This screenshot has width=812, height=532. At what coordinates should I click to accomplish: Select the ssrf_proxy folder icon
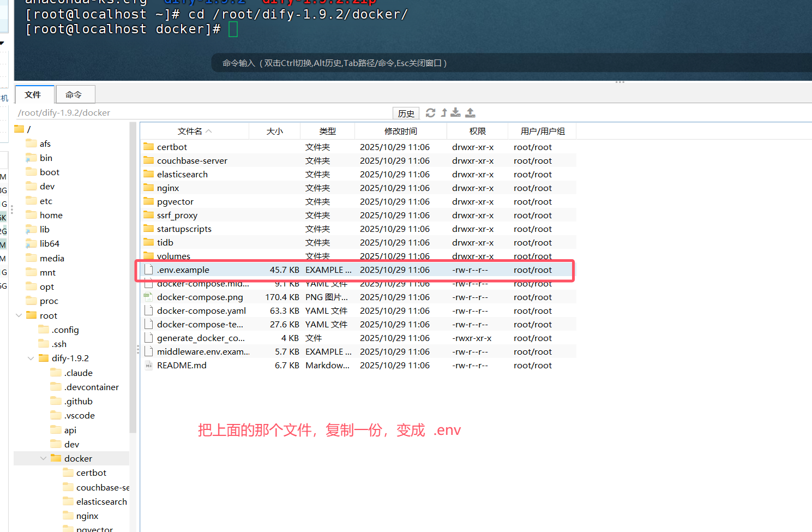click(x=149, y=215)
